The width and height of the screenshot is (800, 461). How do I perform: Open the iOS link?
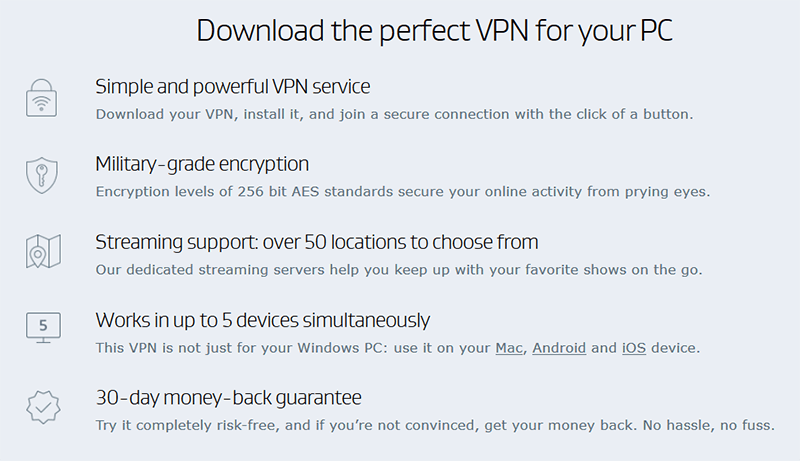point(634,348)
